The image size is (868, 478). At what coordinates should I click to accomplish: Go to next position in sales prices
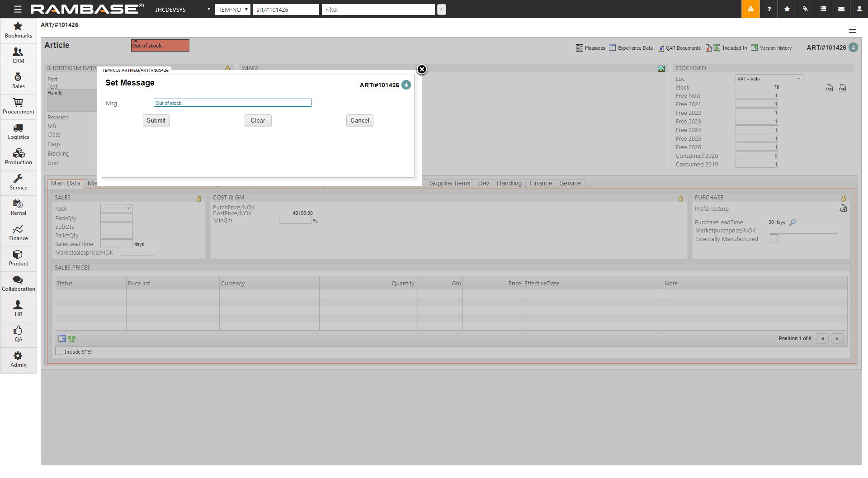(837, 338)
